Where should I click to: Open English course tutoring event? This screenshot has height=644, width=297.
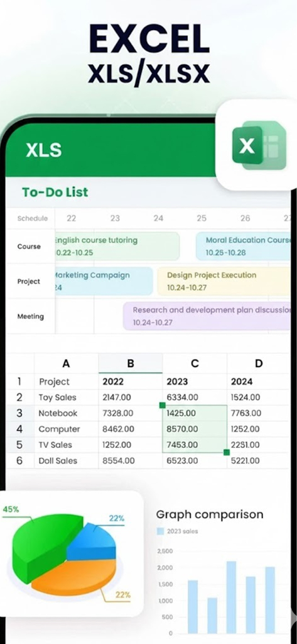[x=117, y=246]
